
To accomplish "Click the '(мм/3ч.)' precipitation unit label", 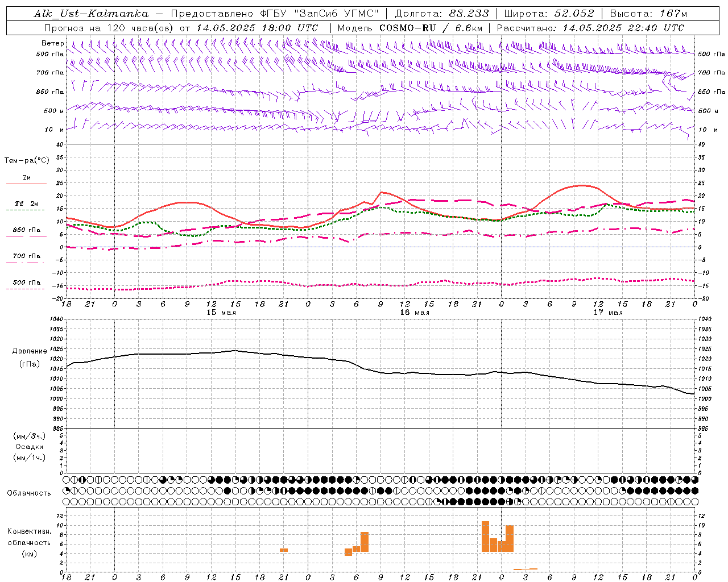I will (x=30, y=436).
